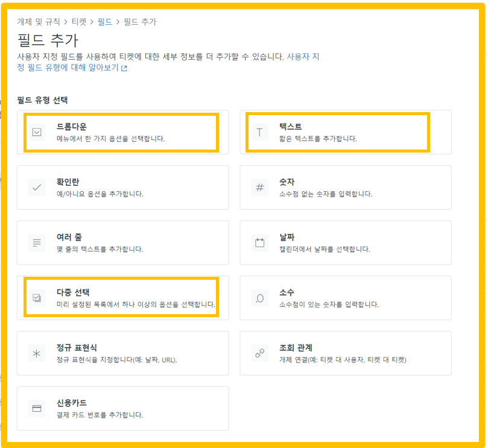Click the number field hash icon
Screen dimensions: 488x448
(260, 188)
